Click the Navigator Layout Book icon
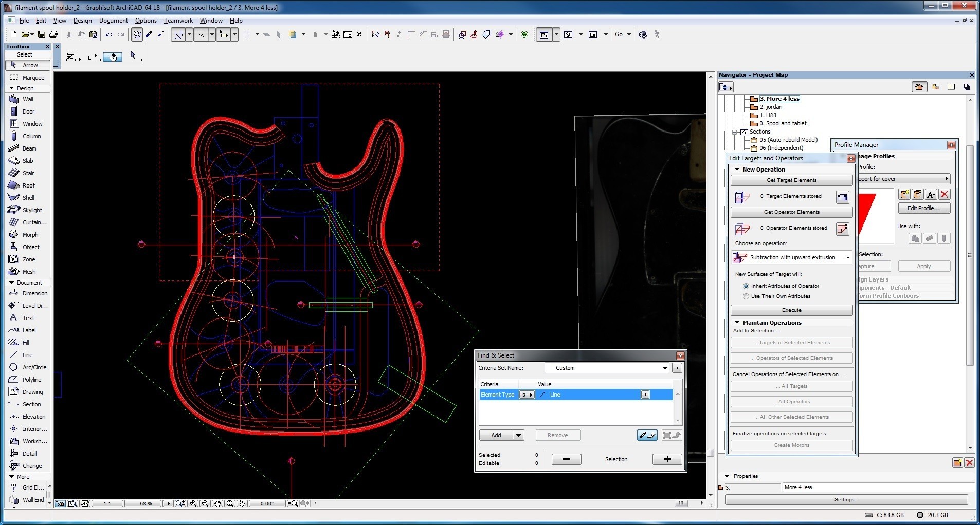 click(x=951, y=87)
